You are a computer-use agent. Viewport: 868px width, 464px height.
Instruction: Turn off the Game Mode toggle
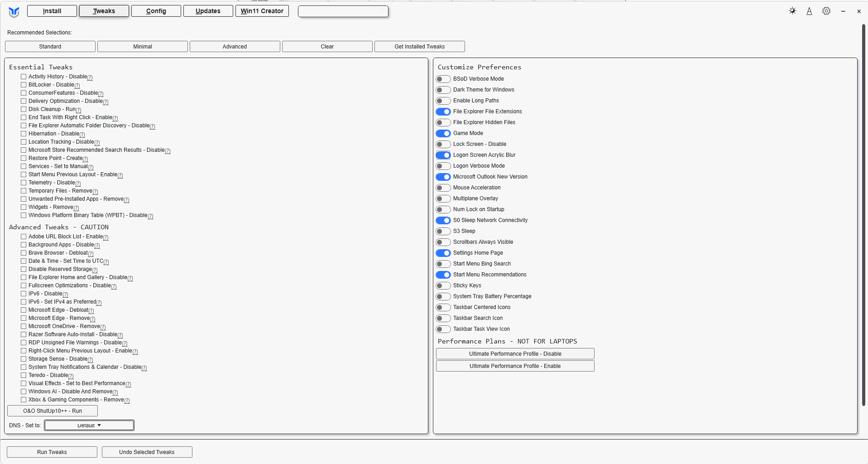click(443, 133)
